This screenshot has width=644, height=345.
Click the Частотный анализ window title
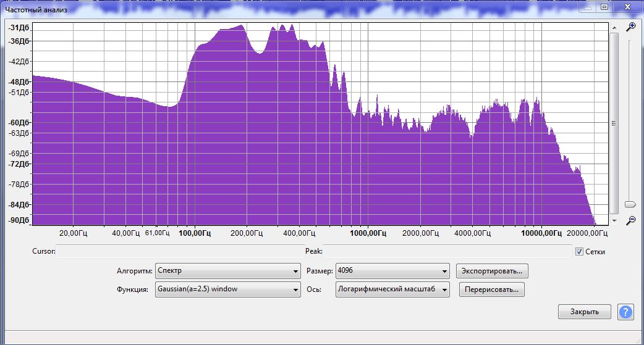(36, 9)
